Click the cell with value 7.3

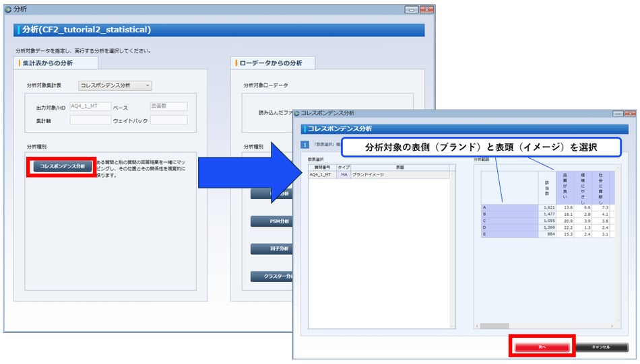(x=601, y=207)
